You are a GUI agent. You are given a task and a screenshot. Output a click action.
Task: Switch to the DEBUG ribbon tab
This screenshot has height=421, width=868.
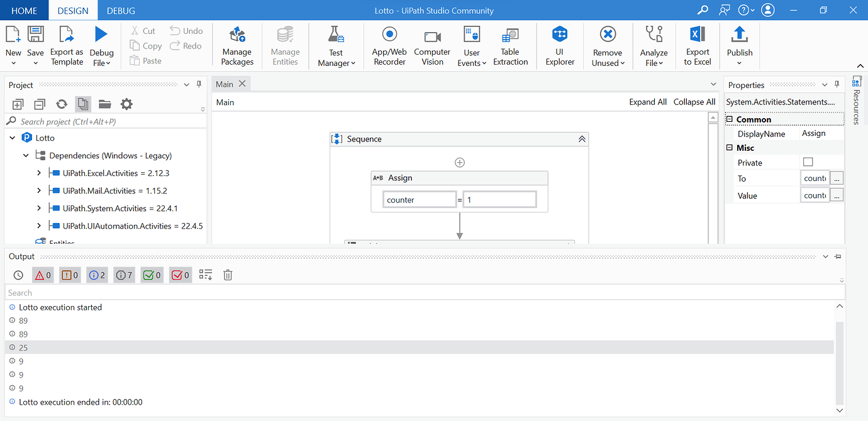click(x=120, y=10)
